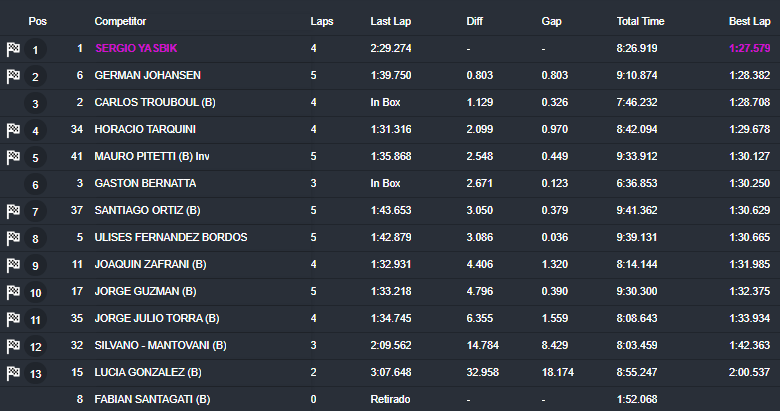Click the In Box status for Gaston Bernatta
The height and width of the screenshot is (411, 780).
tap(385, 183)
